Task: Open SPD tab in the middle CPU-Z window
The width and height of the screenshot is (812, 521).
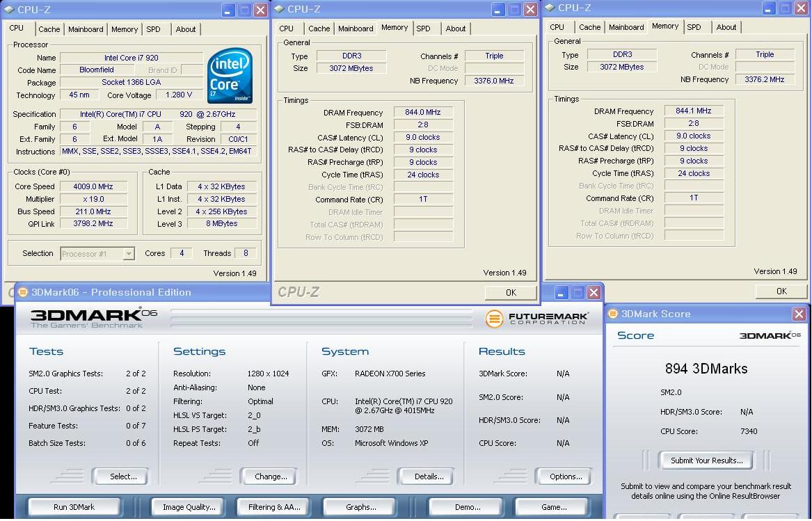Action: point(424,29)
